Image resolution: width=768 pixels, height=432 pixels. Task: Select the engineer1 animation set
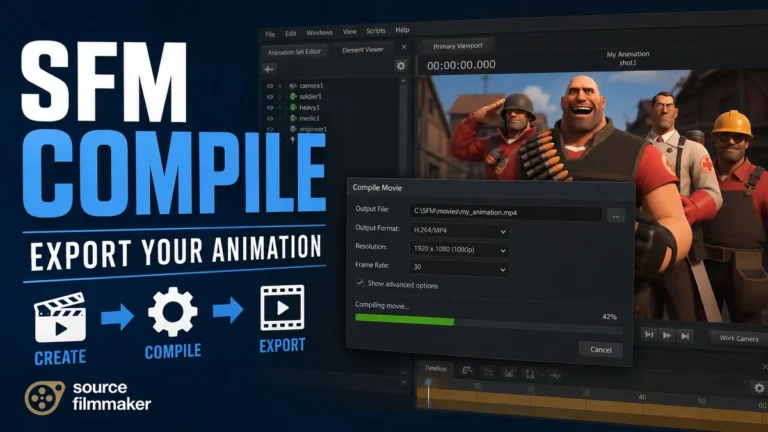click(313, 129)
